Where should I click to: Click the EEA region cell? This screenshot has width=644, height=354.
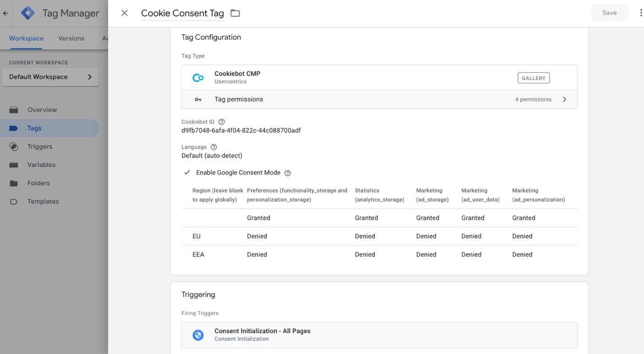tap(198, 255)
